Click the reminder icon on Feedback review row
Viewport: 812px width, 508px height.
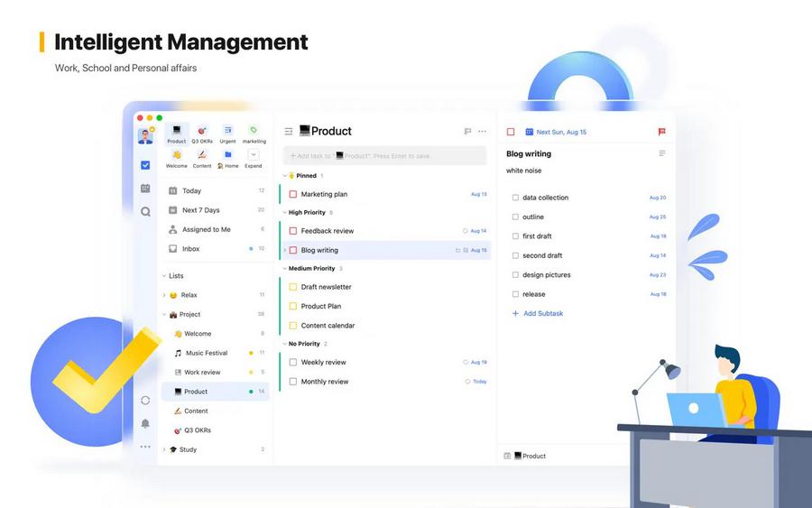465,231
